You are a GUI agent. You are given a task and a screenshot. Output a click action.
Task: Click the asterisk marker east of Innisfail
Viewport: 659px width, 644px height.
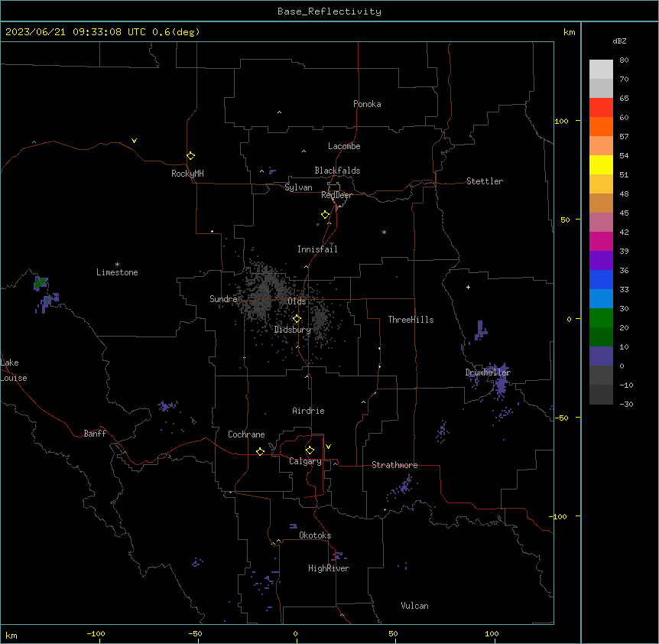(384, 232)
